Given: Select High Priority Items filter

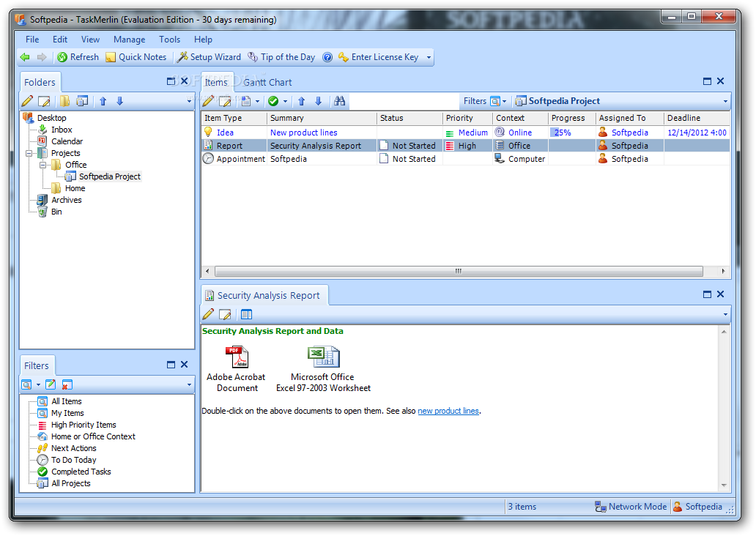Looking at the screenshot, I should pyautogui.click(x=84, y=425).
